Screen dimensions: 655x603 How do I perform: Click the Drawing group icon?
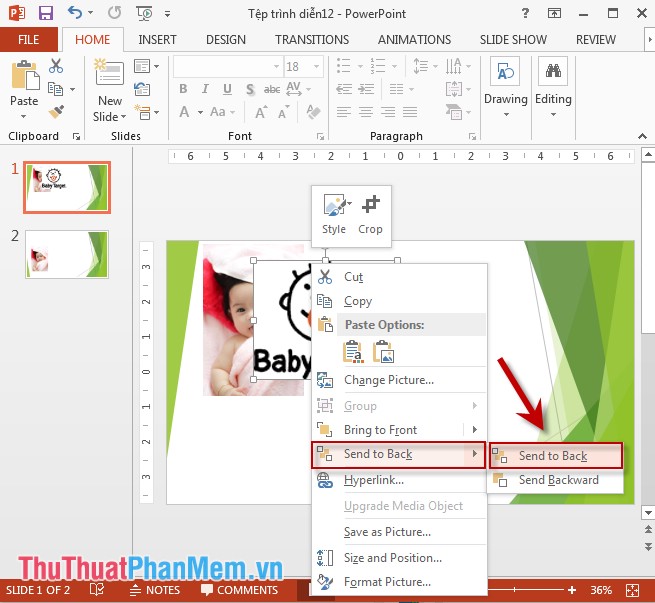click(x=505, y=72)
